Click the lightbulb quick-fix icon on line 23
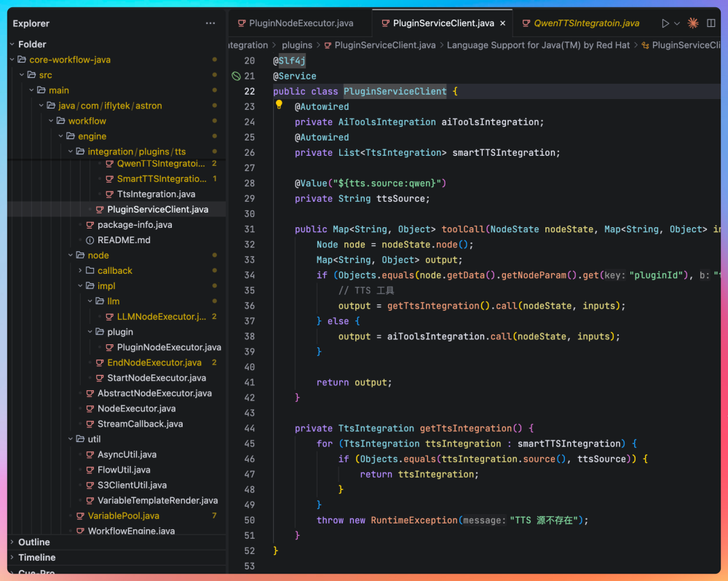Image resolution: width=728 pixels, height=581 pixels. click(279, 106)
